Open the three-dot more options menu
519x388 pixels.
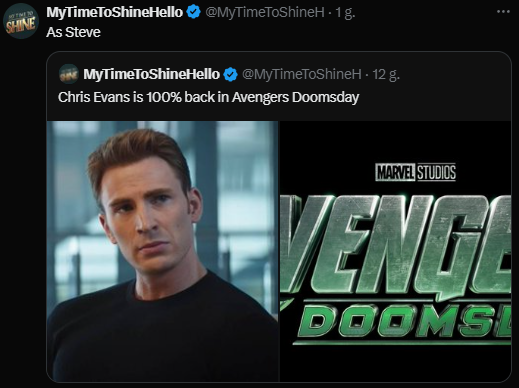click(503, 12)
